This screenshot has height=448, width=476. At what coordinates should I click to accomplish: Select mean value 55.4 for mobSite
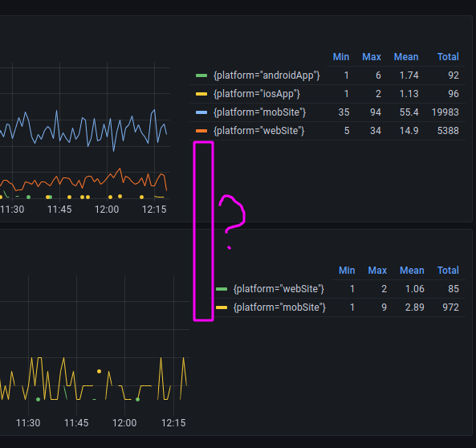coord(409,112)
